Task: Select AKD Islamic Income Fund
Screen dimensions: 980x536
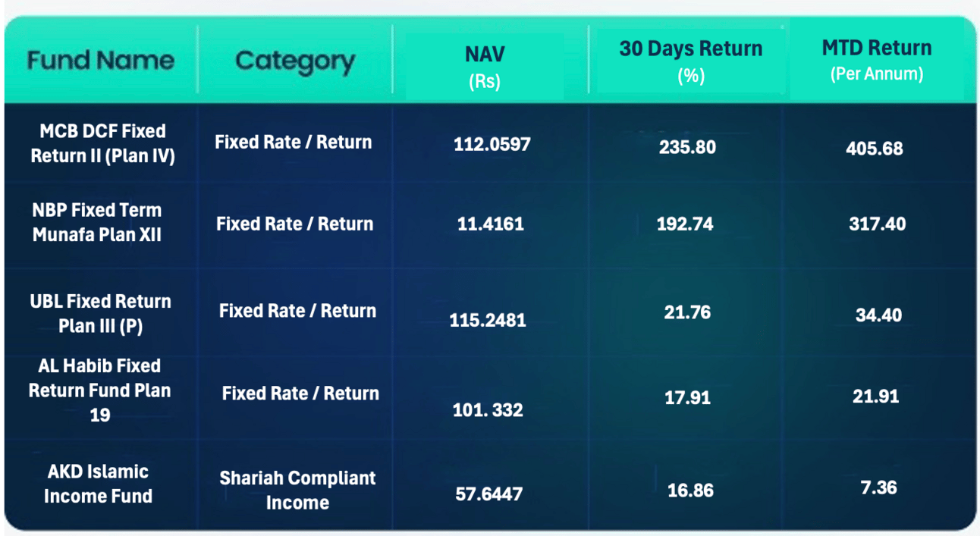Action: tap(98, 484)
